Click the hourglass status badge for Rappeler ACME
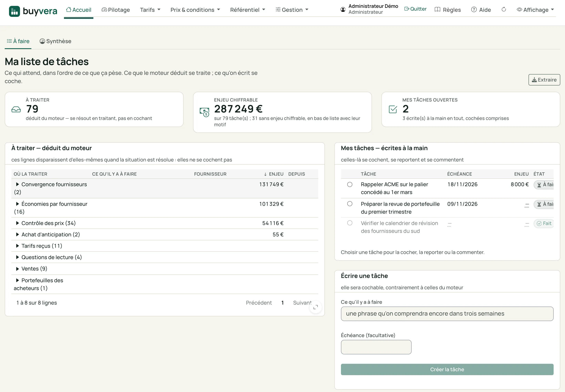 pyautogui.click(x=544, y=185)
